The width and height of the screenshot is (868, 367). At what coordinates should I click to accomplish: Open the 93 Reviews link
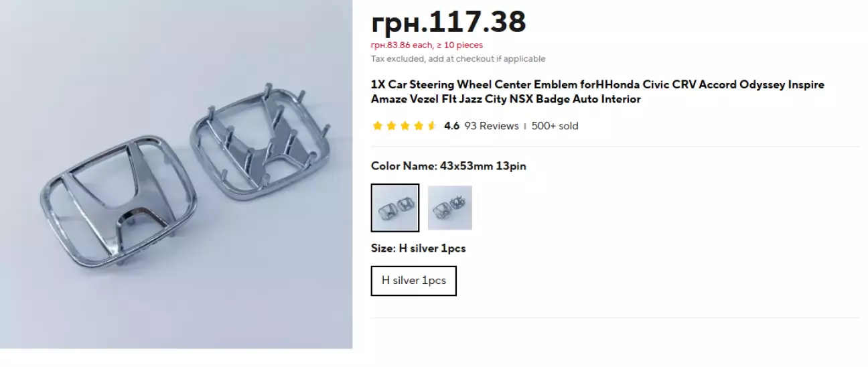[x=492, y=126]
